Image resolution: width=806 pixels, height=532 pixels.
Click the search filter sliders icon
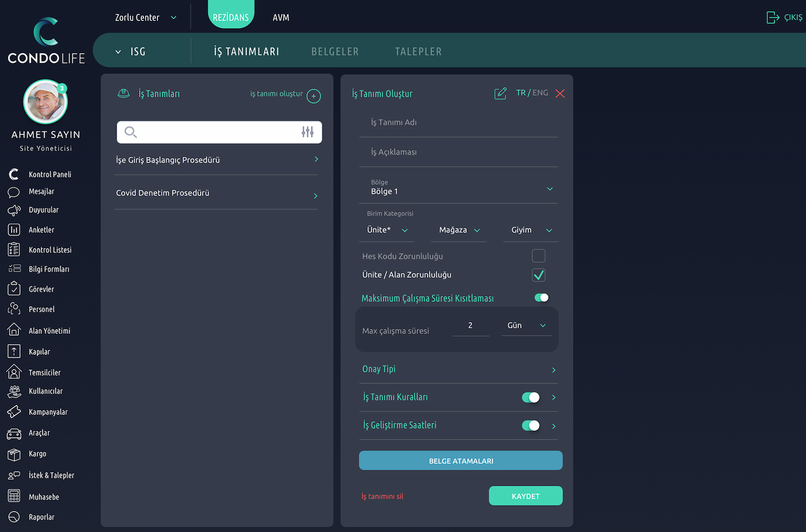[307, 132]
